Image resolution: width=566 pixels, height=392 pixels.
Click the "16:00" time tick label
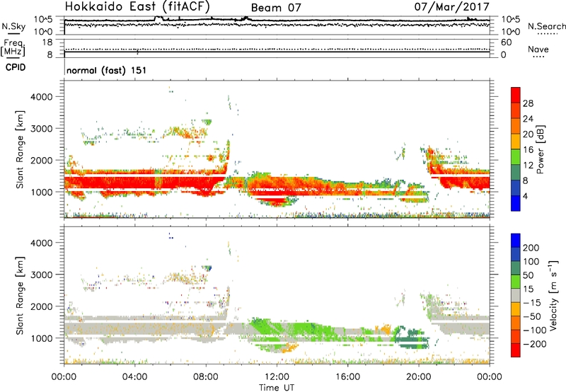347,377
